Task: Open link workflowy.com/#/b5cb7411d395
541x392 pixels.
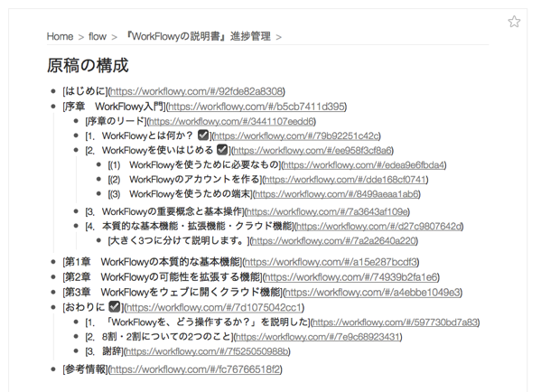Action: click(257, 107)
